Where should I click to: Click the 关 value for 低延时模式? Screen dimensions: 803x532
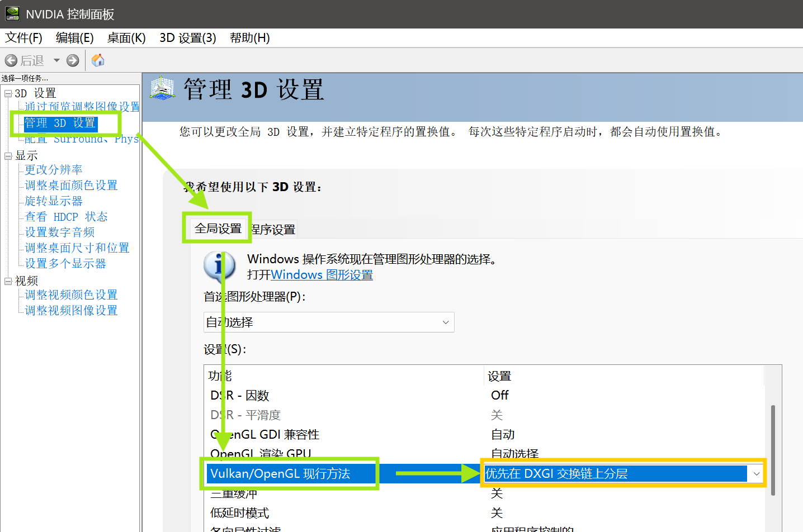(x=497, y=513)
